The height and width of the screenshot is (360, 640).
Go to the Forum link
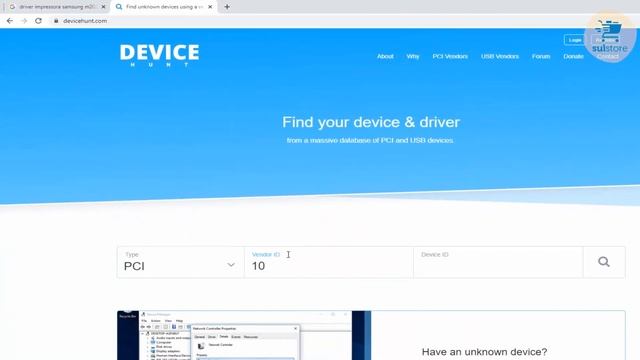[x=541, y=56]
